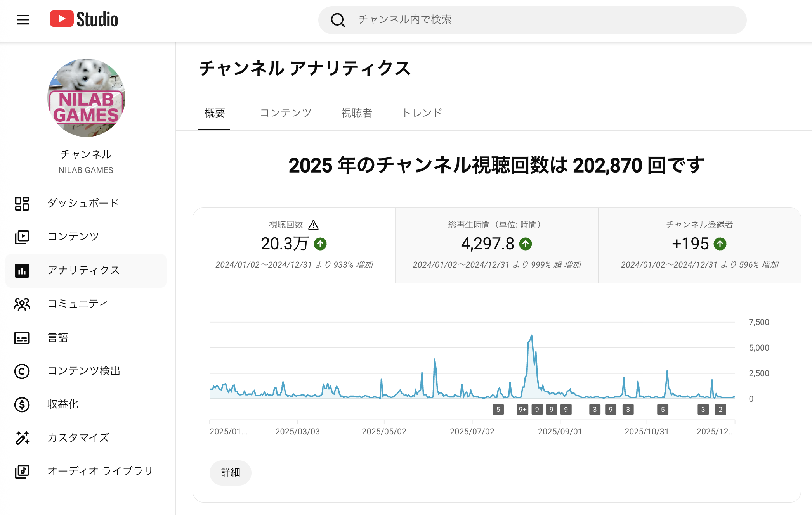812x515 pixels.
Task: Open コミュニティ community icon
Action: [x=22, y=304]
